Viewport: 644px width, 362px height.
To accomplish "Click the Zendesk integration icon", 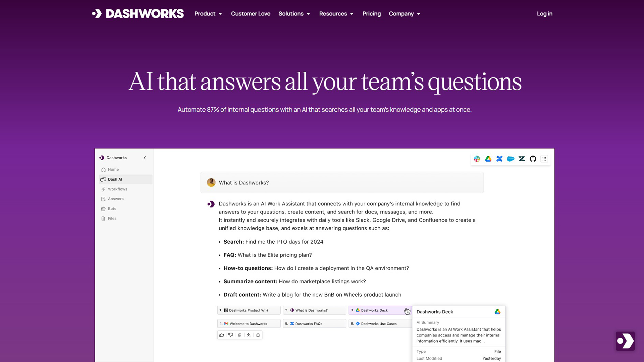I will tap(522, 159).
